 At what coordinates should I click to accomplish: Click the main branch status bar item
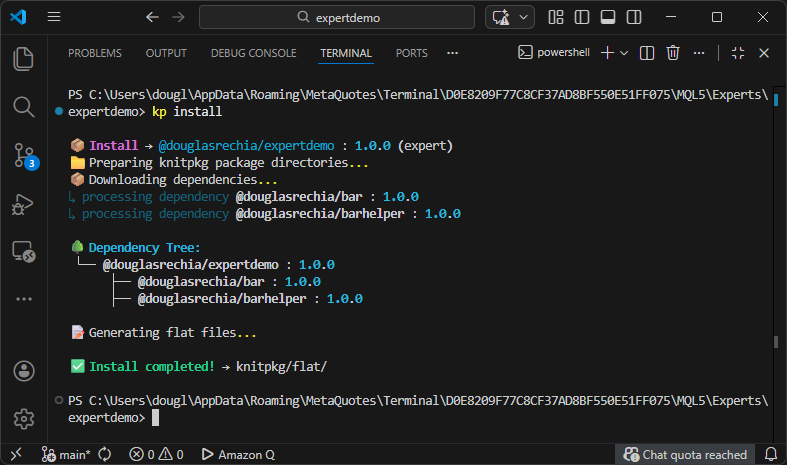(66, 454)
